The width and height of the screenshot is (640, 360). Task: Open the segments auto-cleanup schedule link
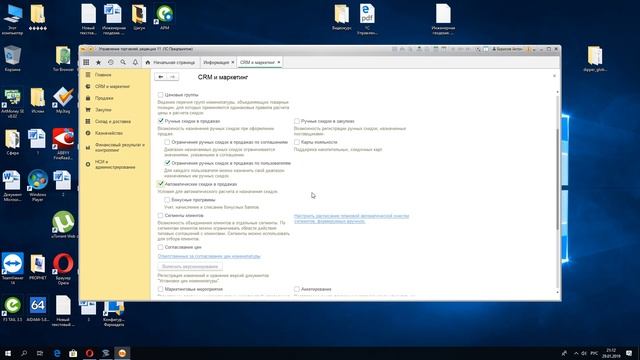351,218
